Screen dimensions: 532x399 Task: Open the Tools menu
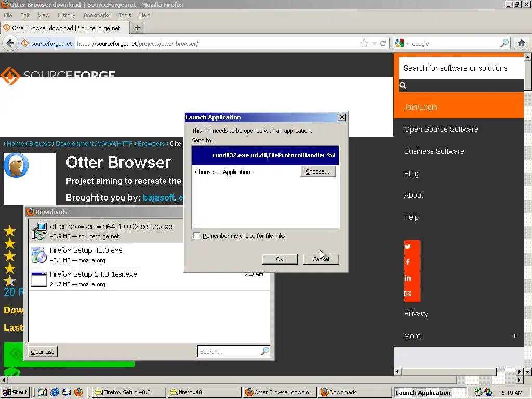[125, 15]
